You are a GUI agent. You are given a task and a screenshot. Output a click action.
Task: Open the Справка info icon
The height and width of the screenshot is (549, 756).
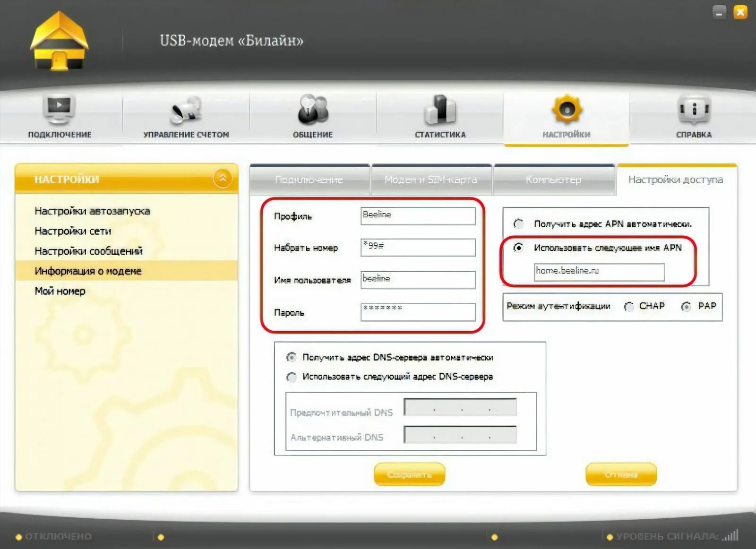(694, 110)
